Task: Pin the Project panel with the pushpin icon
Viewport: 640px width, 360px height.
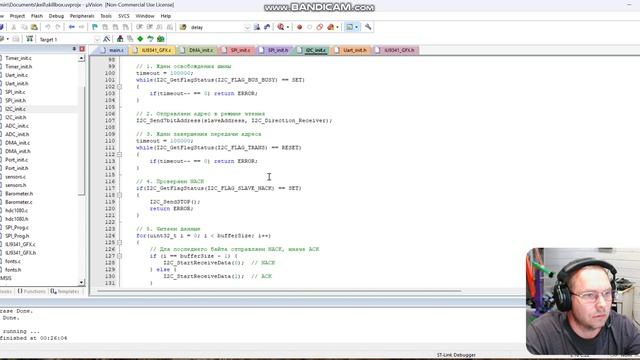Action: (x=74, y=49)
